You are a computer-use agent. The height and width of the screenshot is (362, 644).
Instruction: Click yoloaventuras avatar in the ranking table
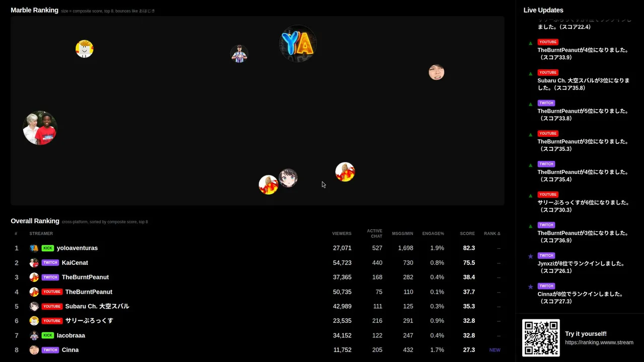(x=34, y=248)
